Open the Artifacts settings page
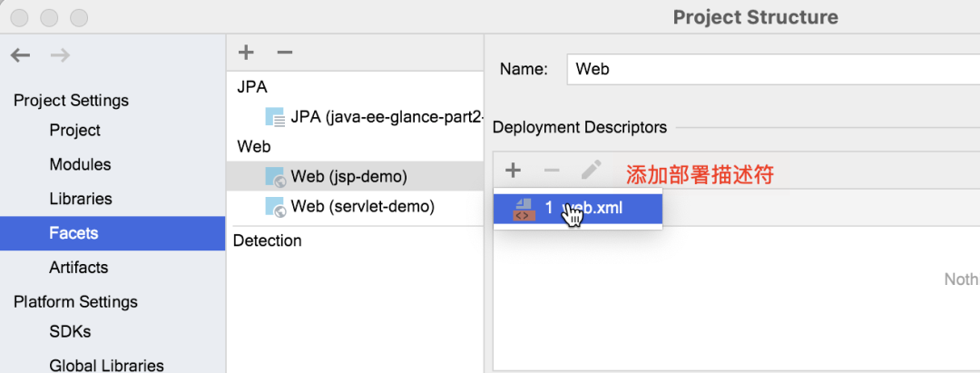 tap(79, 268)
